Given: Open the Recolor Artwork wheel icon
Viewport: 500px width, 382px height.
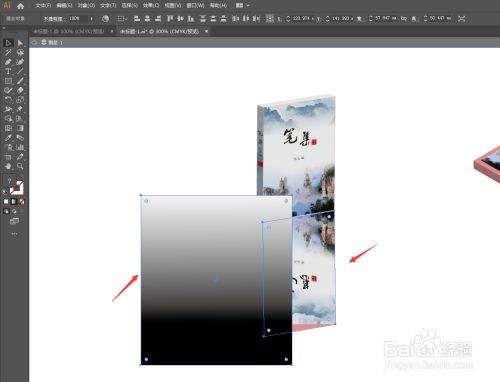Looking at the screenshot, I should pos(105,19).
